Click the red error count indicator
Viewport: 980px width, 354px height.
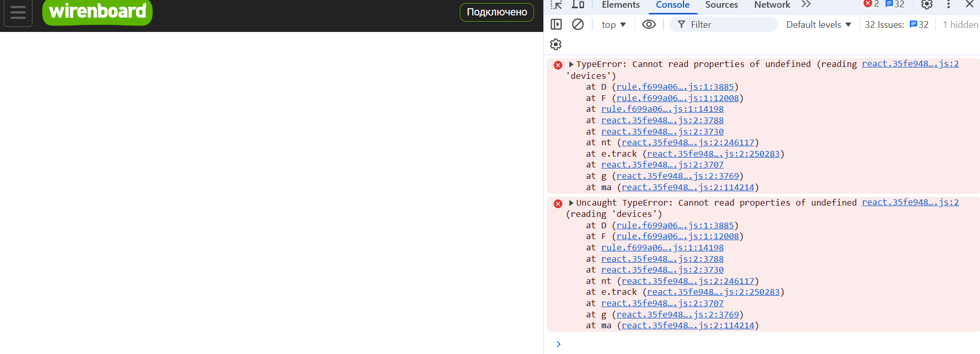pos(871,4)
